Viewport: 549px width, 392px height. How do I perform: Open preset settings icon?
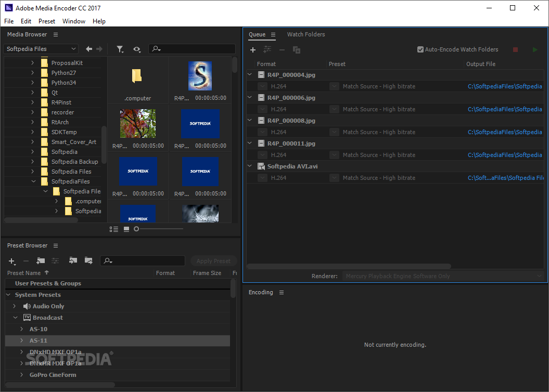pos(55,260)
